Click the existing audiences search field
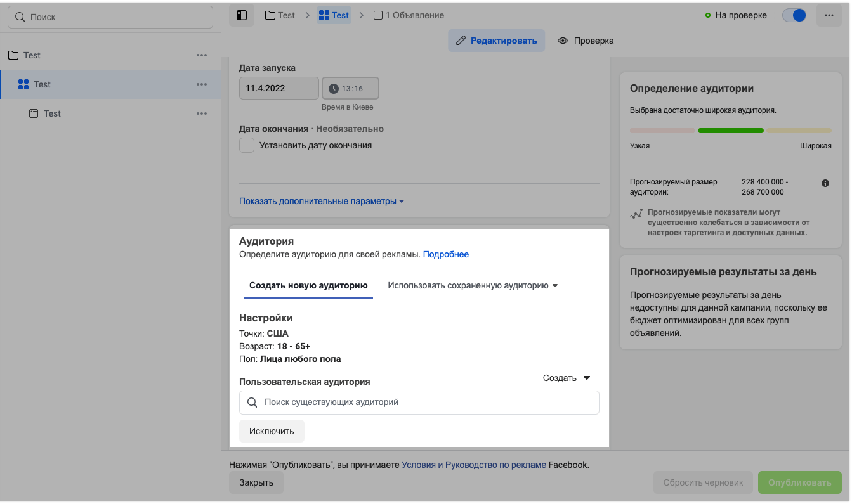 (419, 402)
